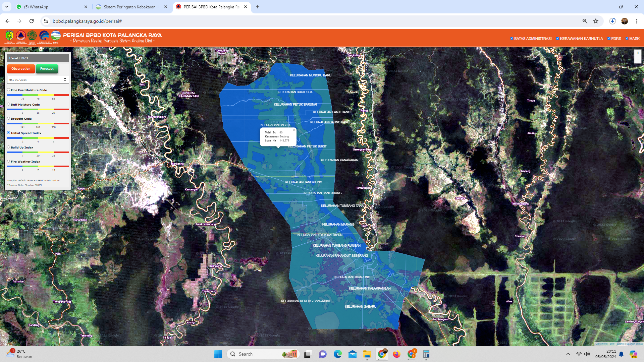Open a new browser tab
Viewport: 644px width, 362px height.
tap(258, 7)
